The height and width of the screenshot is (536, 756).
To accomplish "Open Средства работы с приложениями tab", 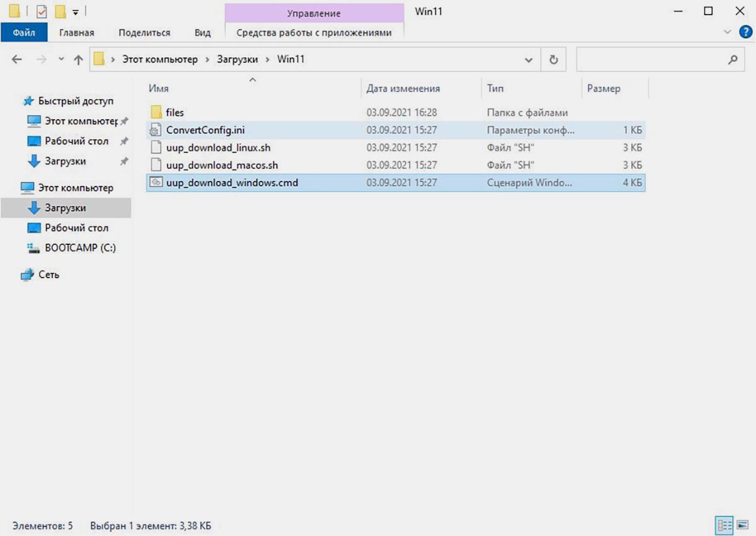I will (314, 33).
